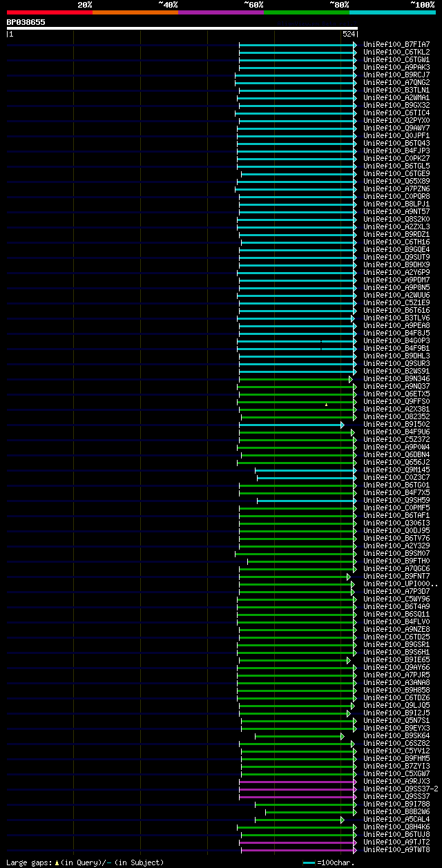The width and height of the screenshot is (442, 868).
Task: Select the UniRef100_B8LPJ1 label
Action: coord(396,204)
